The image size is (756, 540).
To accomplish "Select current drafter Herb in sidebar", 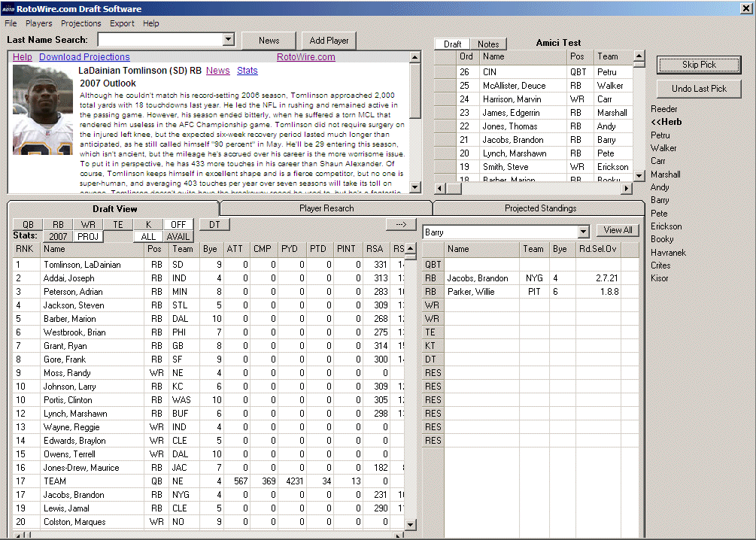I will [666, 122].
